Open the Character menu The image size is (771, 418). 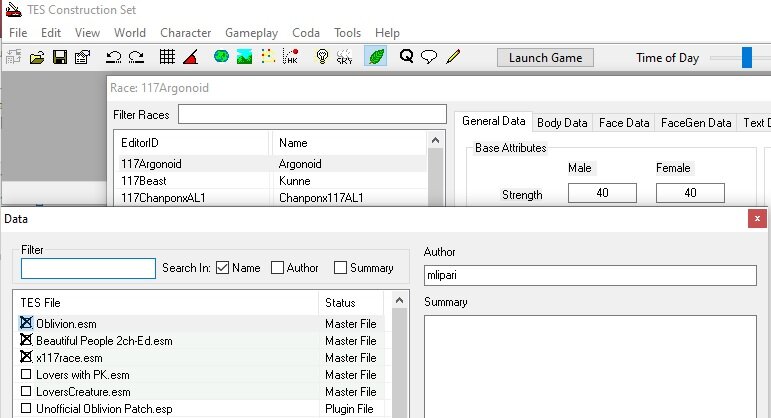coord(185,33)
